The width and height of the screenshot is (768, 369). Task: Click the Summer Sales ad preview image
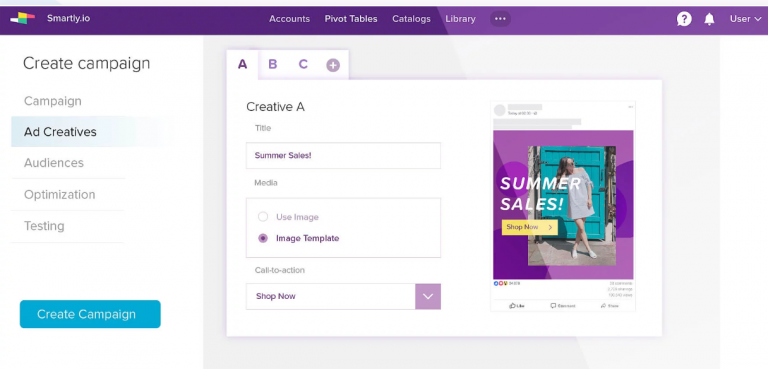click(x=563, y=205)
